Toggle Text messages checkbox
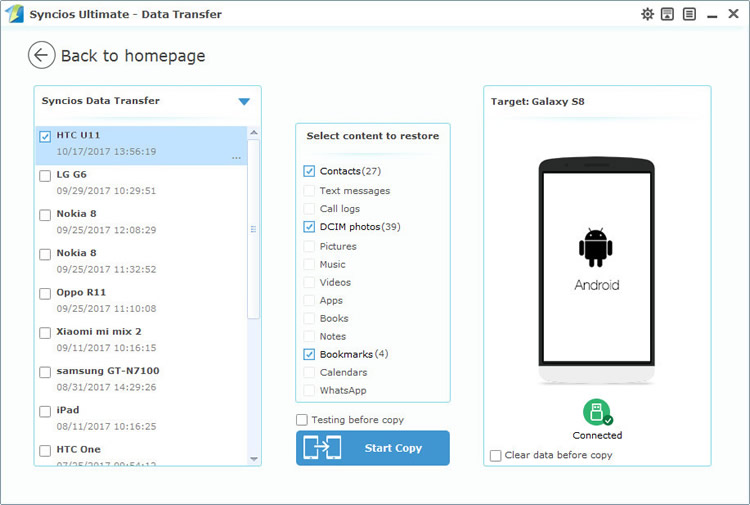Screen dimensions: 750x505 click(x=309, y=191)
